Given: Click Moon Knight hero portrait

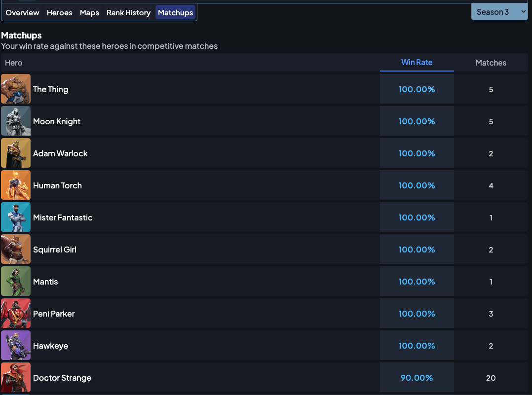Looking at the screenshot, I should [16, 121].
